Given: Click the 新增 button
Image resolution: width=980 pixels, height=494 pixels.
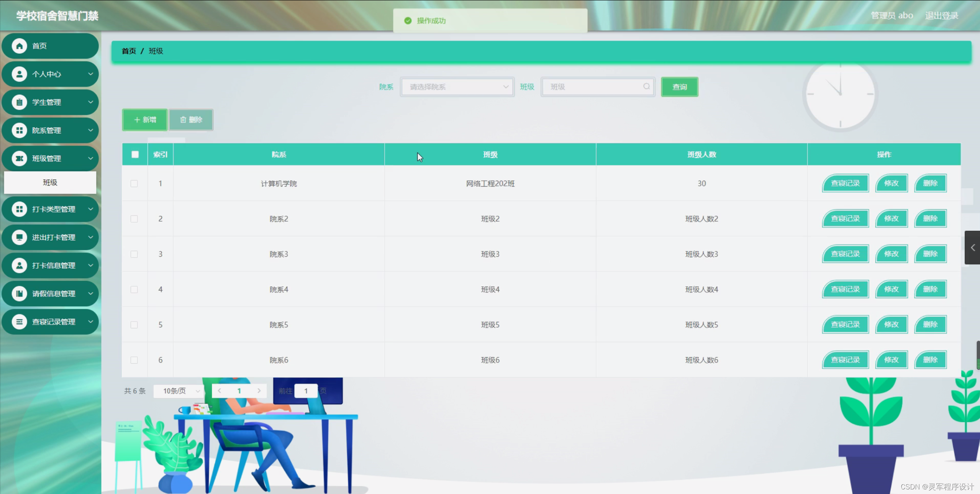Looking at the screenshot, I should [x=145, y=120].
